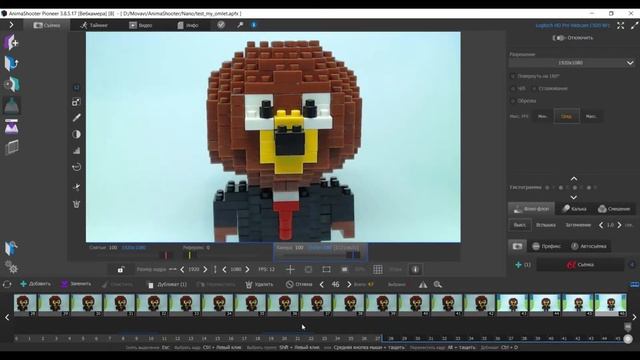Viewport: 640px width, 360px height.
Task: Click the red Съёмка capture button
Action: (x=580, y=264)
